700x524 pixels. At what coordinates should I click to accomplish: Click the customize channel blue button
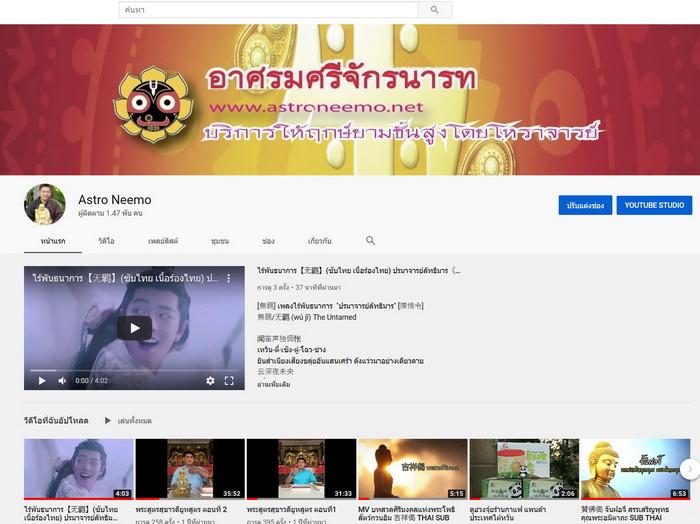[585, 205]
